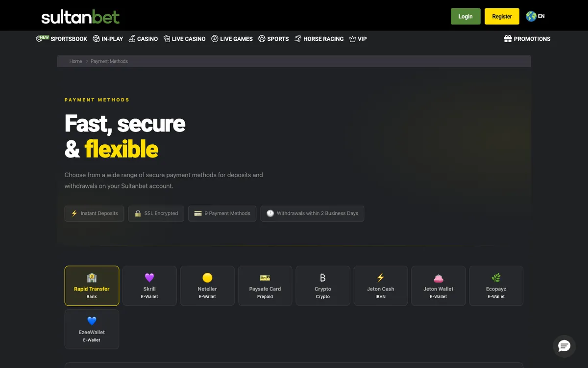Viewport: 588px width, 368px height.
Task: Click the yellow Register button
Action: point(502,16)
